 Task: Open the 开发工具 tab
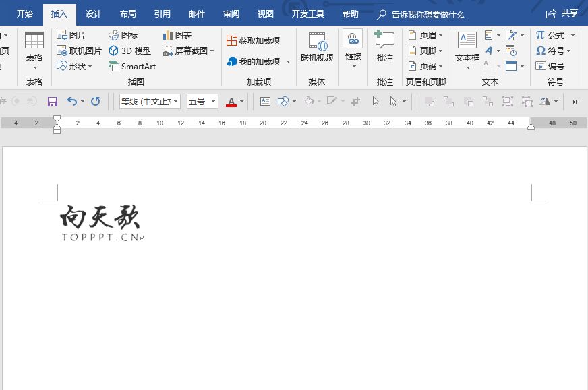click(308, 14)
